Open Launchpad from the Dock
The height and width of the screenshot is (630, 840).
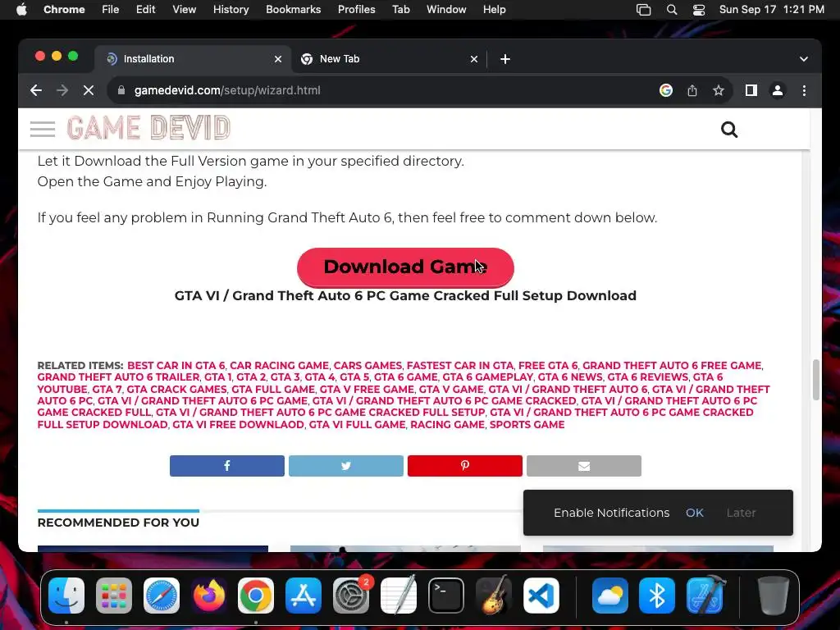coord(113,596)
